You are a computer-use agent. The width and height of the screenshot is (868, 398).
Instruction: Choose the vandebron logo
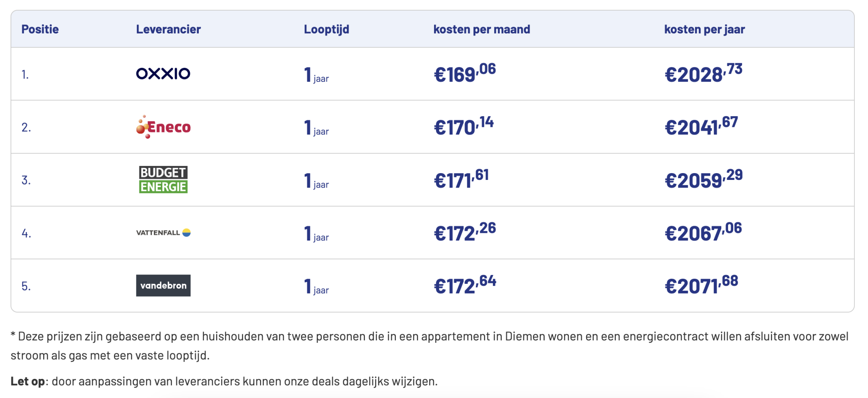tap(163, 286)
